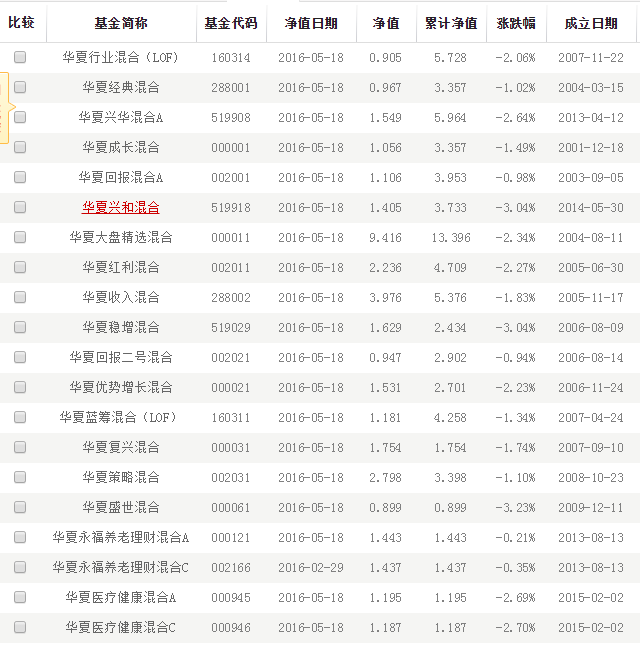The height and width of the screenshot is (646, 640).
Task: Click the date 2016-02-29
Action: point(311,568)
